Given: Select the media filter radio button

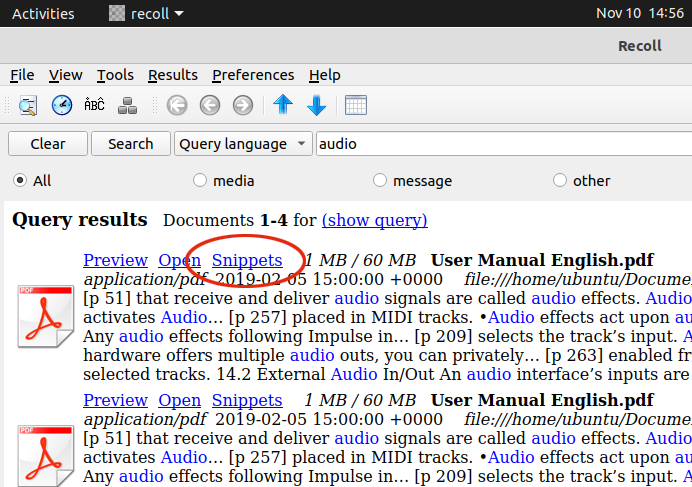Looking at the screenshot, I should 199,180.
